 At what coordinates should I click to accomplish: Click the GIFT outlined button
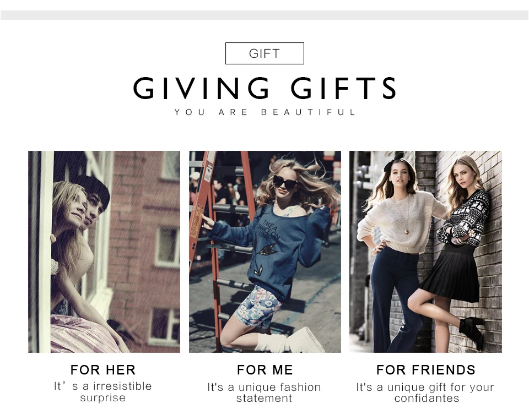[x=264, y=53]
